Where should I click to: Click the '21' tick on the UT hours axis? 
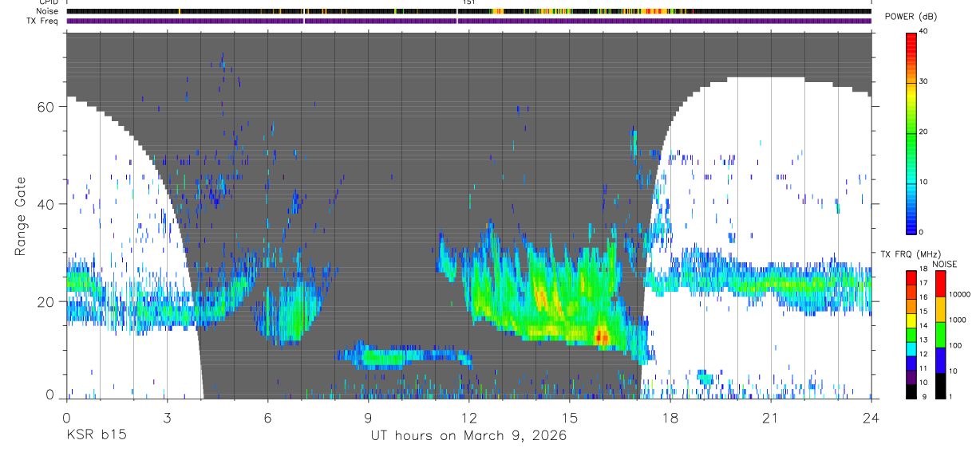point(770,416)
